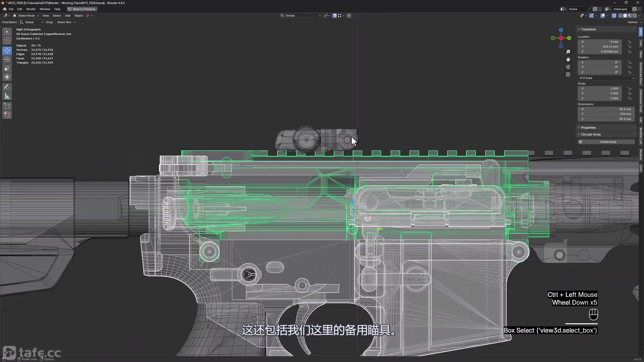Activate the Rotate tool

pos(7,59)
